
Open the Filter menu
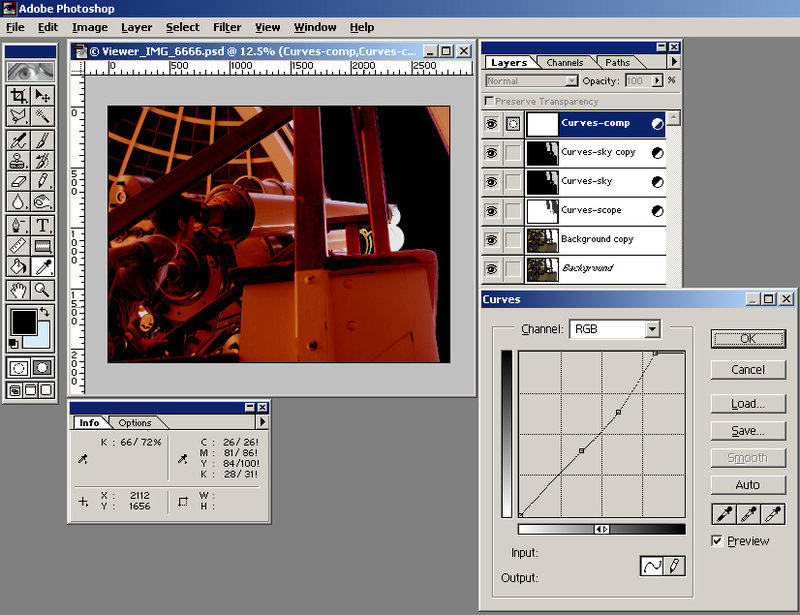[x=227, y=27]
